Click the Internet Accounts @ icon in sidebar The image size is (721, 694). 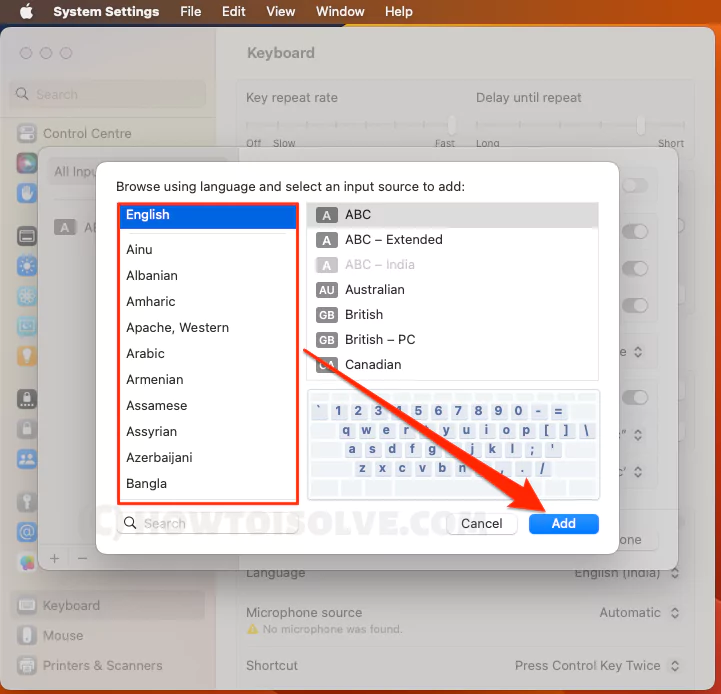pos(27,532)
